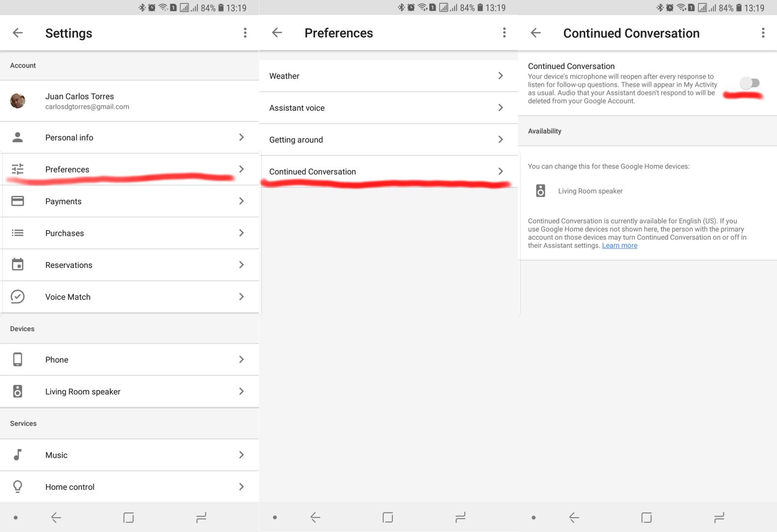Tap Android back button below Continued Conversation
Screen dimensions: 777x532
click(x=574, y=518)
